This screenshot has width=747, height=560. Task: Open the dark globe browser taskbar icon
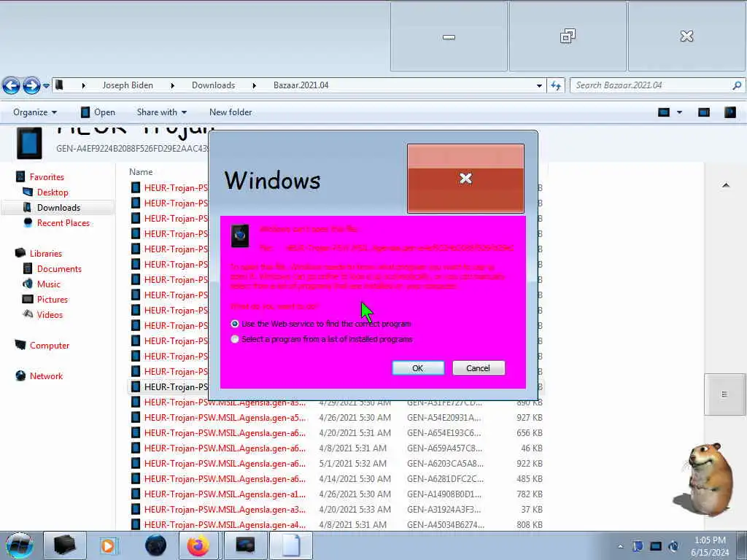pyautogui.click(x=155, y=545)
